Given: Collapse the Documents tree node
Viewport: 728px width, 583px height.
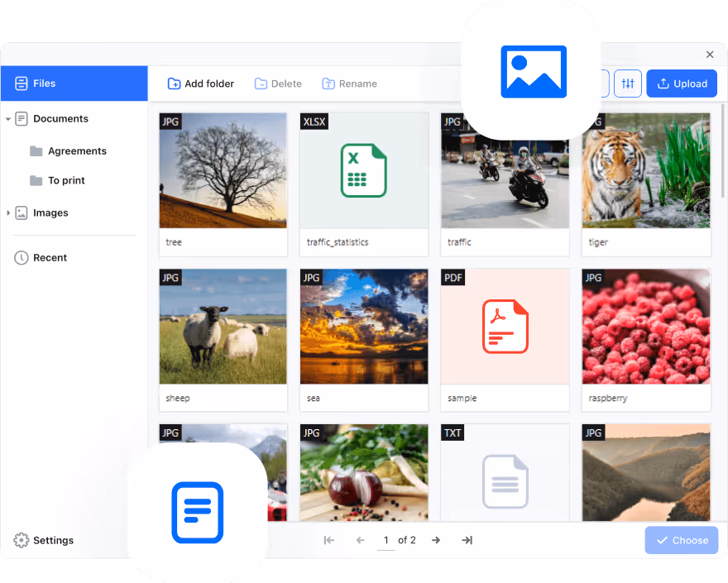Looking at the screenshot, I should [8, 119].
